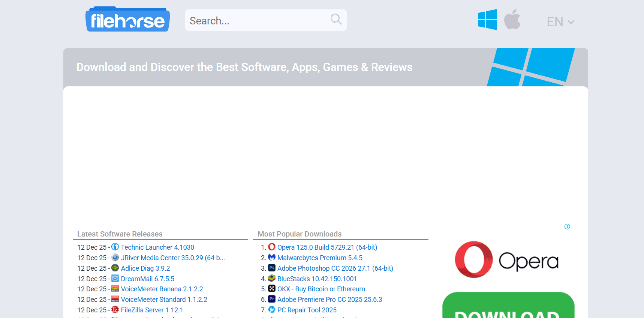Viewport: 644px width, 318px height.
Task: Open Adlice Diag 3.9.2 link
Action: (145, 268)
